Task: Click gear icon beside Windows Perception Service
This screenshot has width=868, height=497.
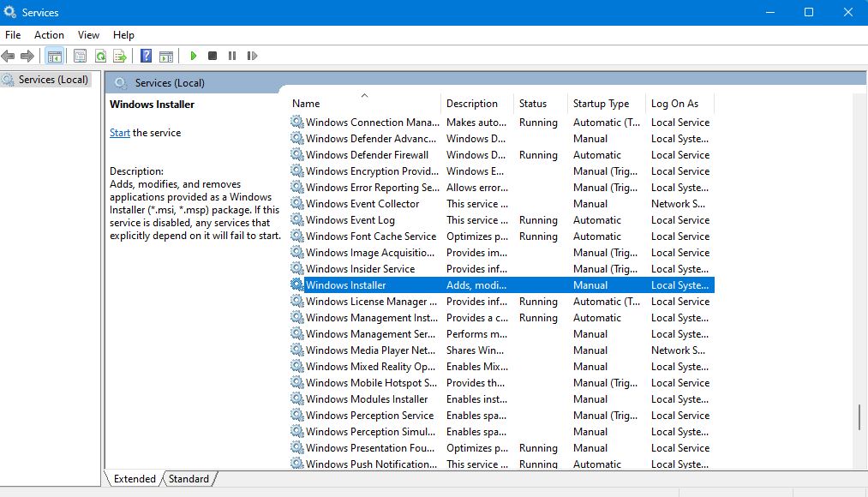Action: click(x=297, y=415)
